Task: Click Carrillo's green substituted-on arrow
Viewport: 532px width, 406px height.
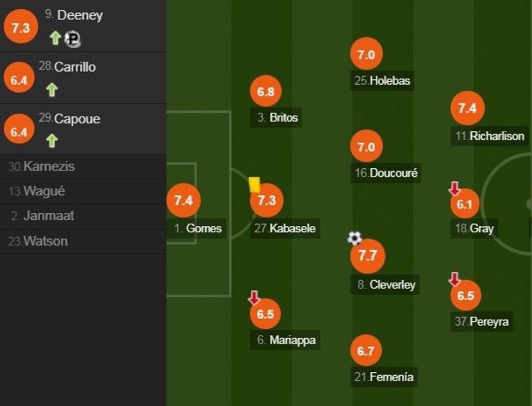Action: [x=52, y=90]
